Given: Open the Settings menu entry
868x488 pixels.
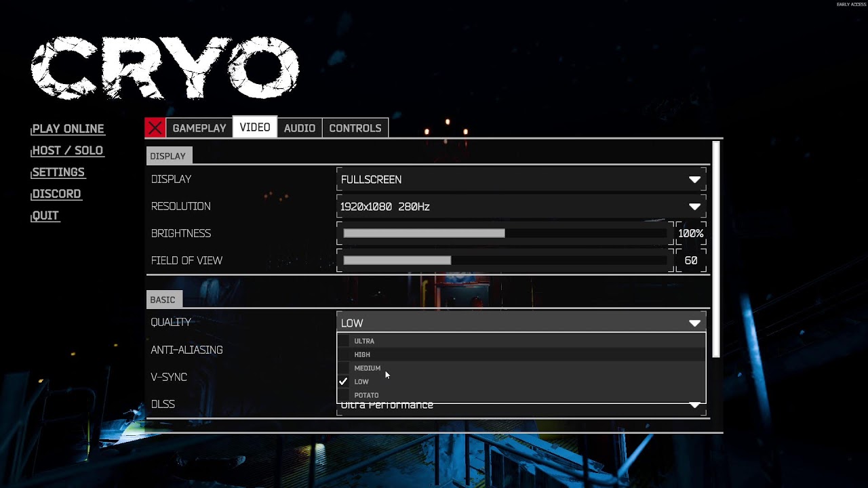Looking at the screenshot, I should [58, 172].
